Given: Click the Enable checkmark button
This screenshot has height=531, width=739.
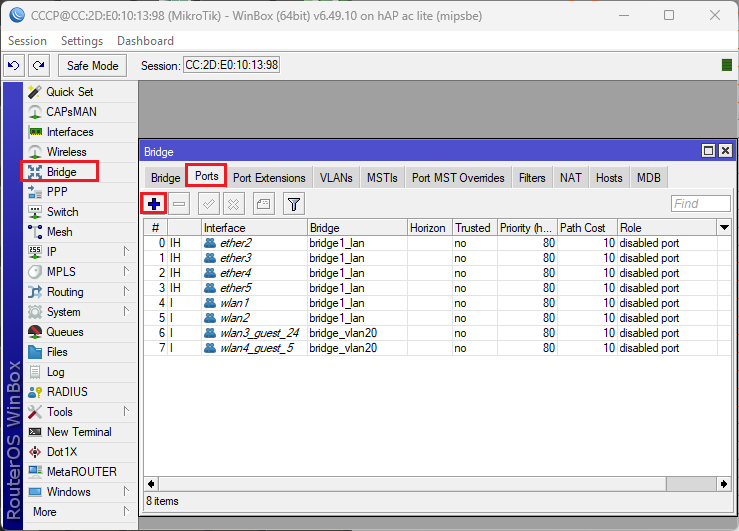Looking at the screenshot, I should tap(208, 204).
